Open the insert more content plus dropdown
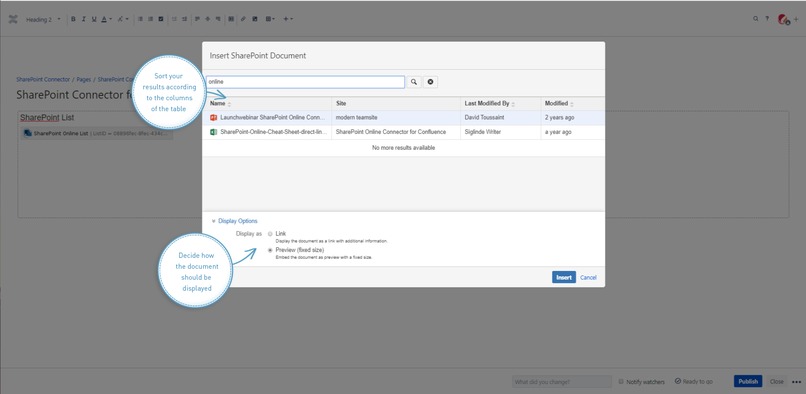The width and height of the screenshot is (806, 394). click(x=288, y=19)
